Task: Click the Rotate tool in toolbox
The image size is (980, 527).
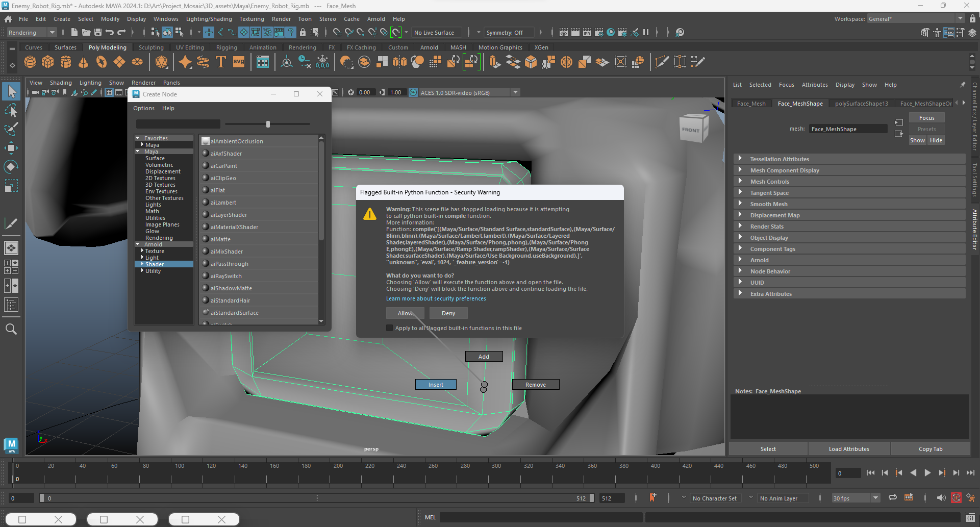Action: [x=11, y=167]
